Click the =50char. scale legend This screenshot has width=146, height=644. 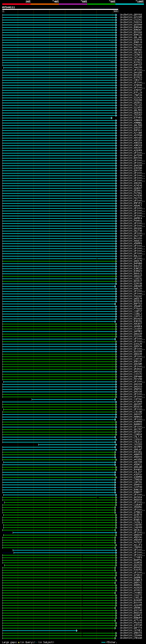[109, 642]
